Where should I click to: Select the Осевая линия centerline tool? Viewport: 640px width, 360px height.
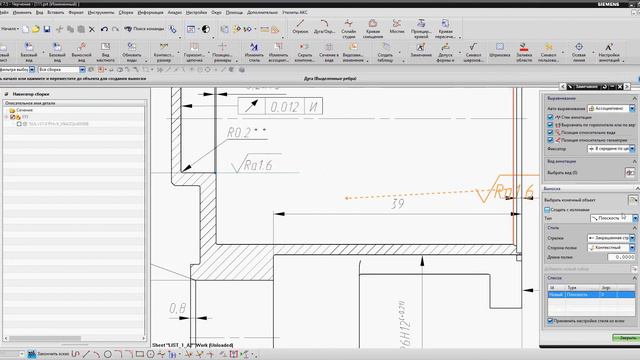click(x=579, y=52)
